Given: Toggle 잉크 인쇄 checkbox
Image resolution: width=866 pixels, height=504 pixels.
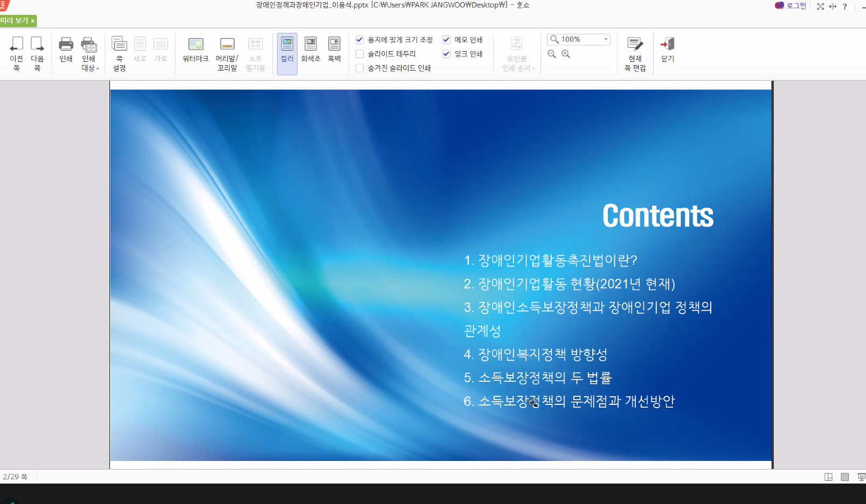Looking at the screenshot, I should point(446,54).
